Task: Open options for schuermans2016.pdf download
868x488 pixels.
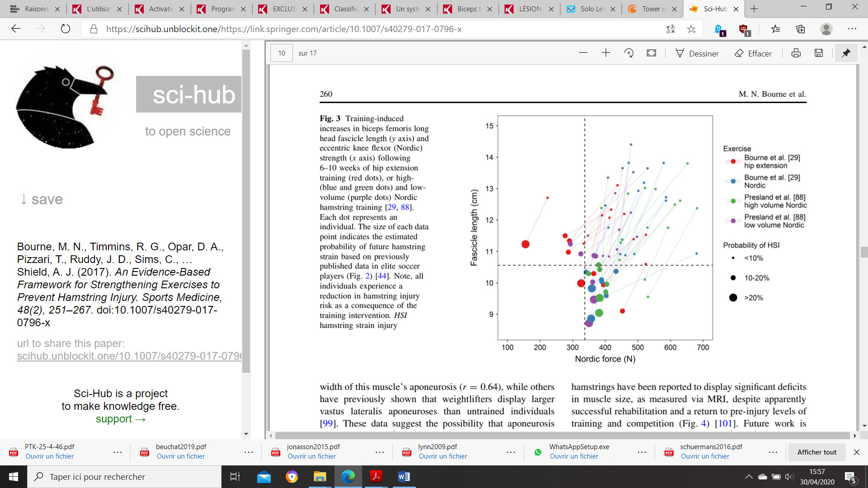Action: click(x=773, y=452)
